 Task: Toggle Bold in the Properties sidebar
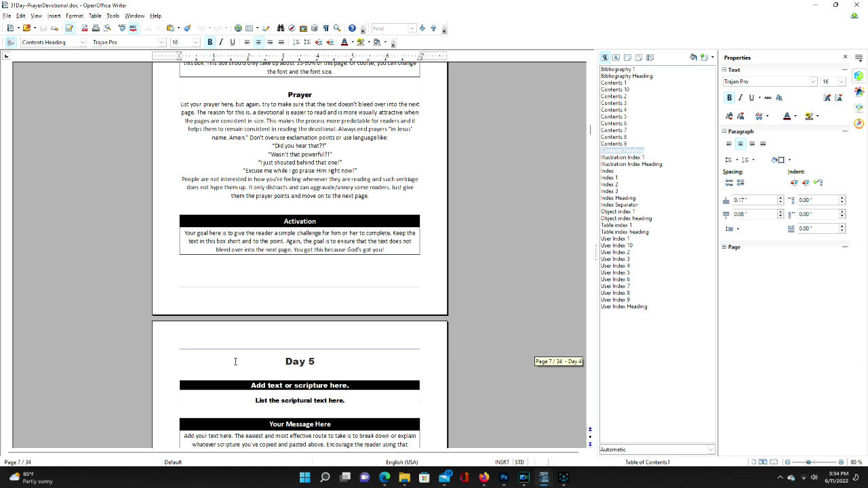(730, 98)
